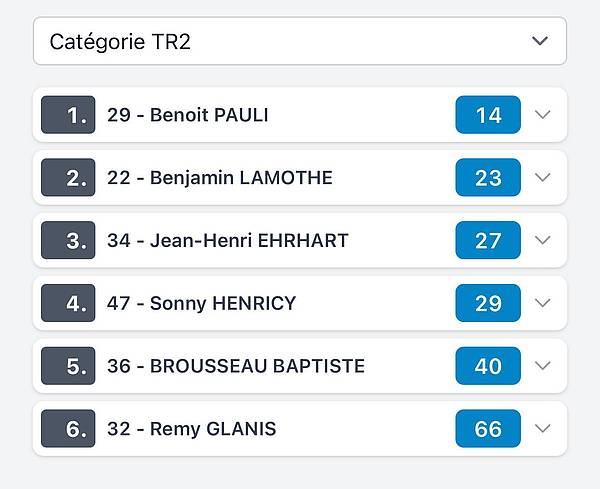Select rider 47 - Sonny HENRICY
Viewport: 600px width, 489px height.
[x=202, y=303]
